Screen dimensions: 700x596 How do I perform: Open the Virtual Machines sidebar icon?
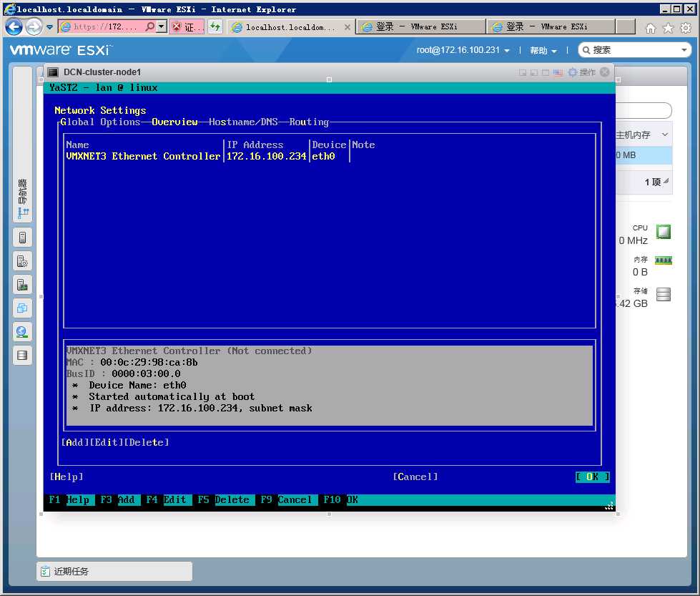pos(22,308)
